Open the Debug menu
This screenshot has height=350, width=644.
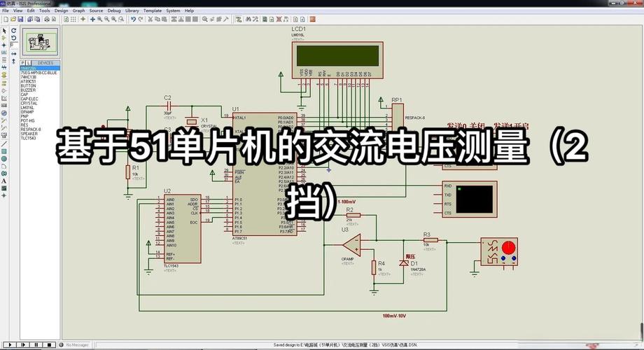click(x=114, y=10)
